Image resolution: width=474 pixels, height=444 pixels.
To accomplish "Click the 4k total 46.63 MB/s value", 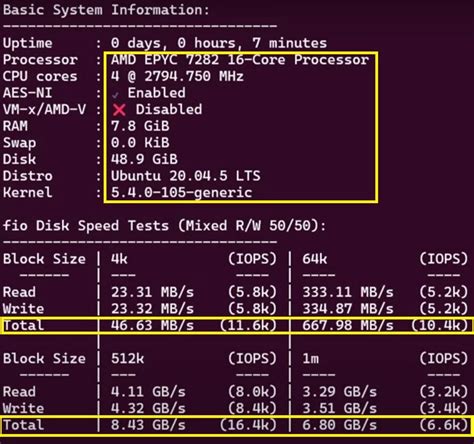I will tap(152, 325).
